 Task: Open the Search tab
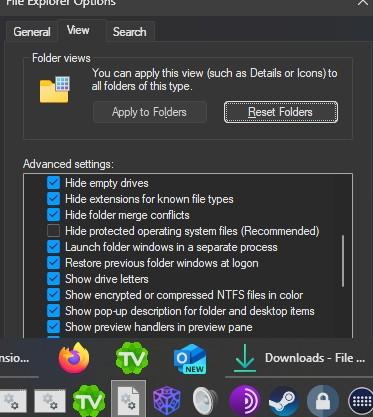pos(129,32)
